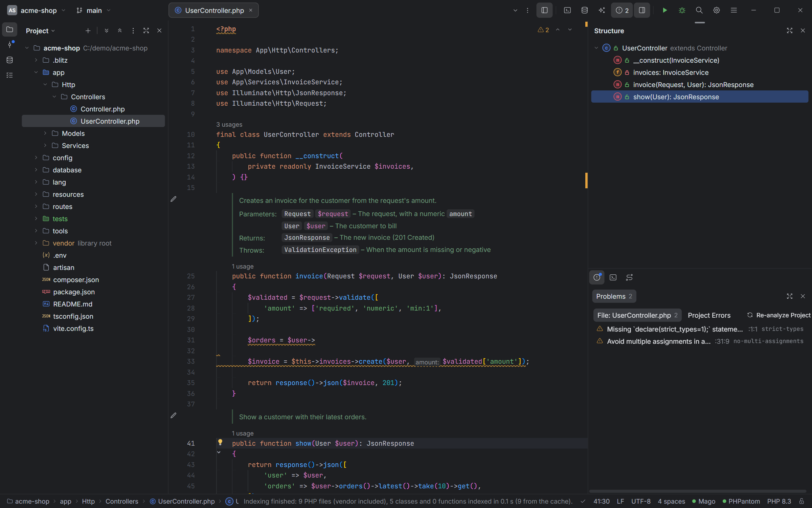Start debugging with the bug icon
This screenshot has width=812, height=508.
point(682,10)
